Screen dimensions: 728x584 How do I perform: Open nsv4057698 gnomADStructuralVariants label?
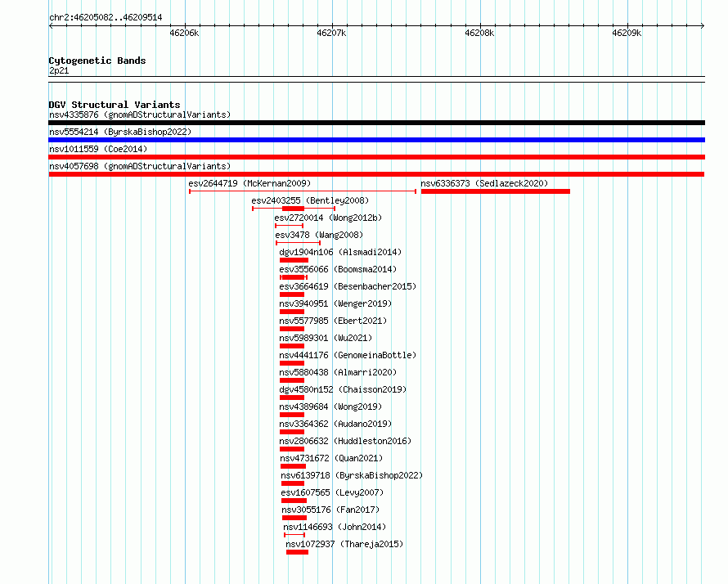click(x=140, y=166)
